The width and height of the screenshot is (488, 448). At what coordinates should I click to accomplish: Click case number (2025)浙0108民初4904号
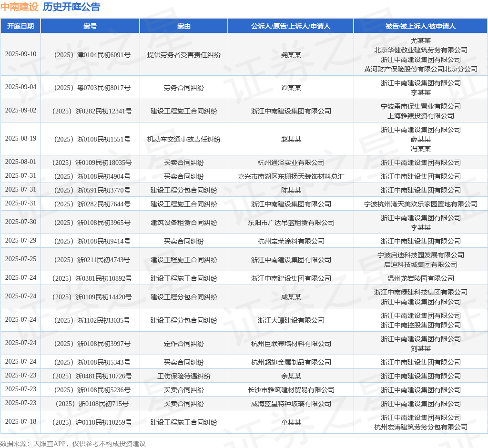92,176
